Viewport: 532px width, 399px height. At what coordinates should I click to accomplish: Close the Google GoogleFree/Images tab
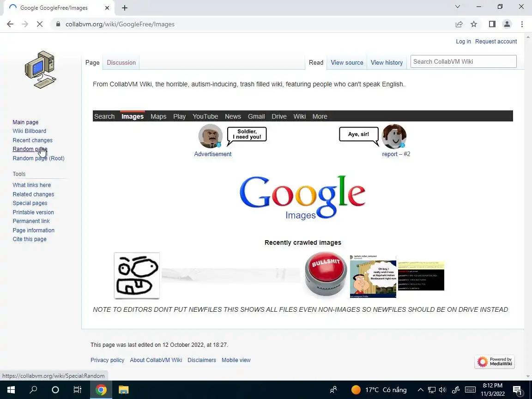(107, 8)
